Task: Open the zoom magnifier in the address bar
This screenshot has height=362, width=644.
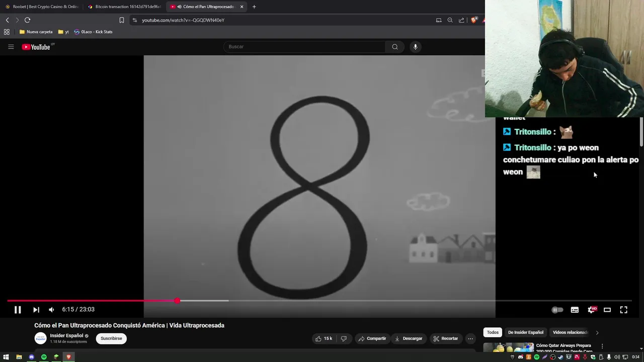Action: [450, 20]
